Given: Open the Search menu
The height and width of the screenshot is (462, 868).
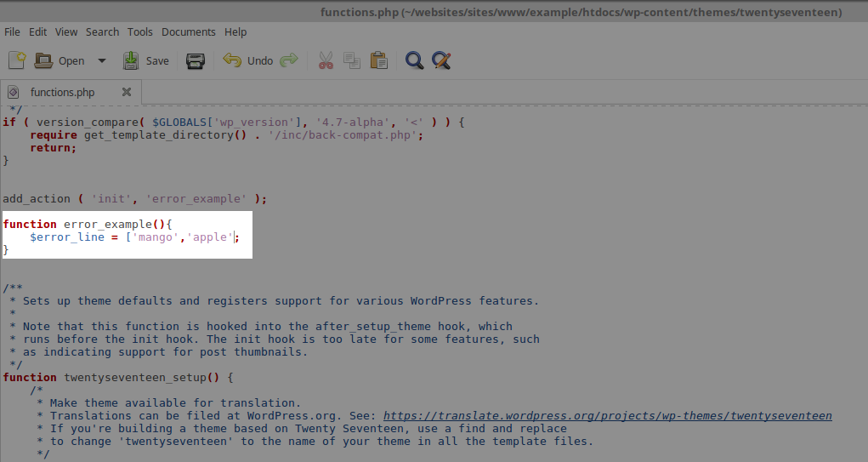Looking at the screenshot, I should [102, 31].
